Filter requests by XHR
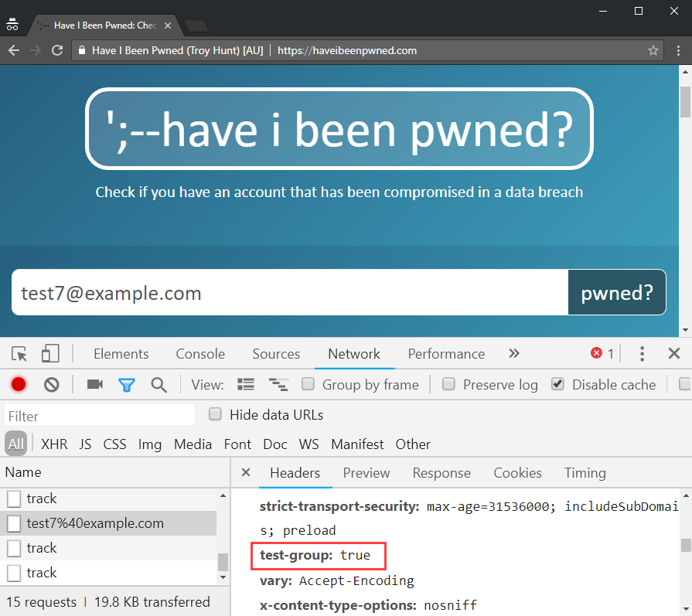This screenshot has width=692, height=616. (54, 444)
